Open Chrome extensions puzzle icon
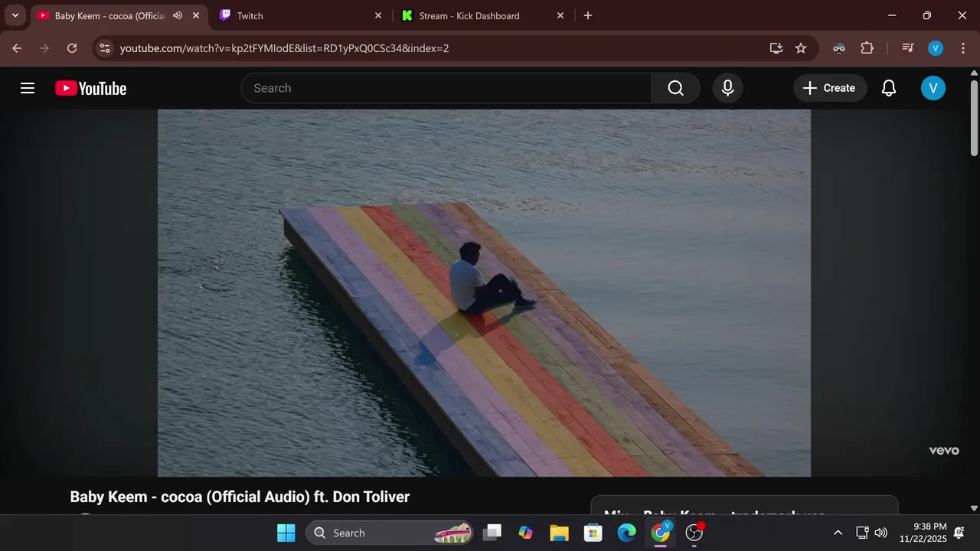Viewport: 980px width, 551px height. (867, 48)
